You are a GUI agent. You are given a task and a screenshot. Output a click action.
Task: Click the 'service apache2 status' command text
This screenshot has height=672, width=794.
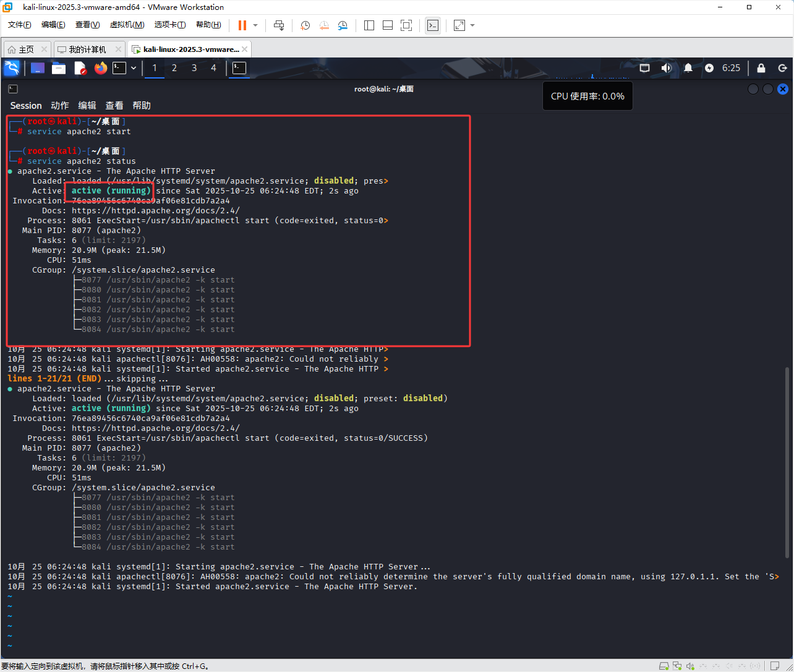(82, 161)
